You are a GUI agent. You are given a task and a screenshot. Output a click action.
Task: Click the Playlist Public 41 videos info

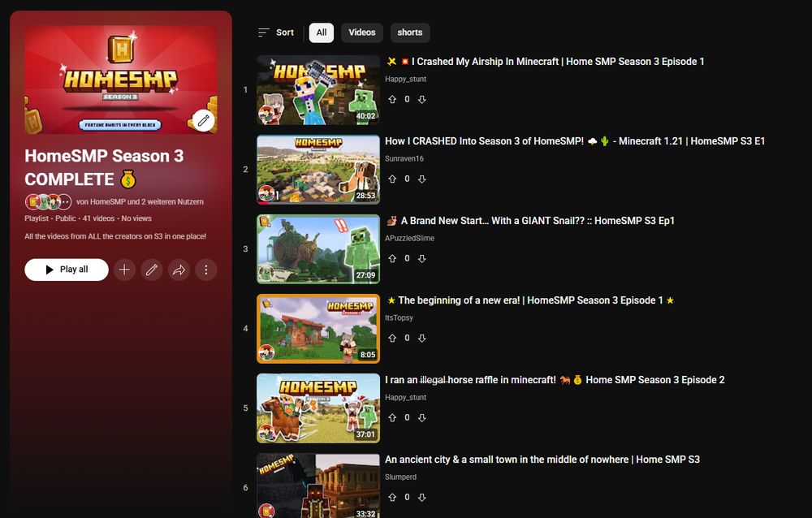point(88,218)
